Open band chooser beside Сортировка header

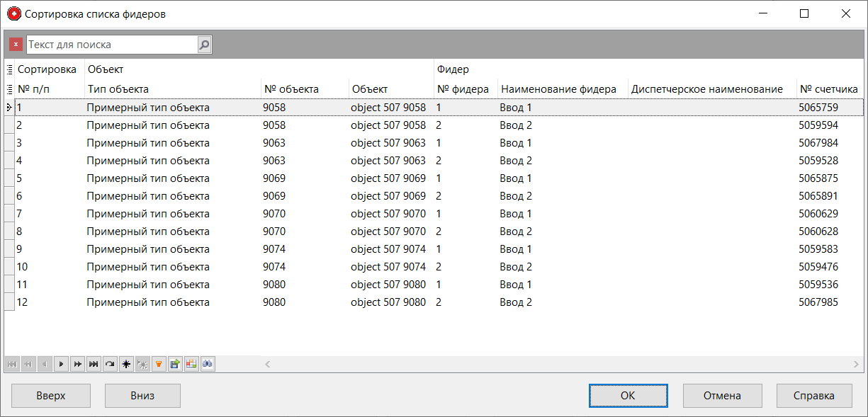pos(10,69)
